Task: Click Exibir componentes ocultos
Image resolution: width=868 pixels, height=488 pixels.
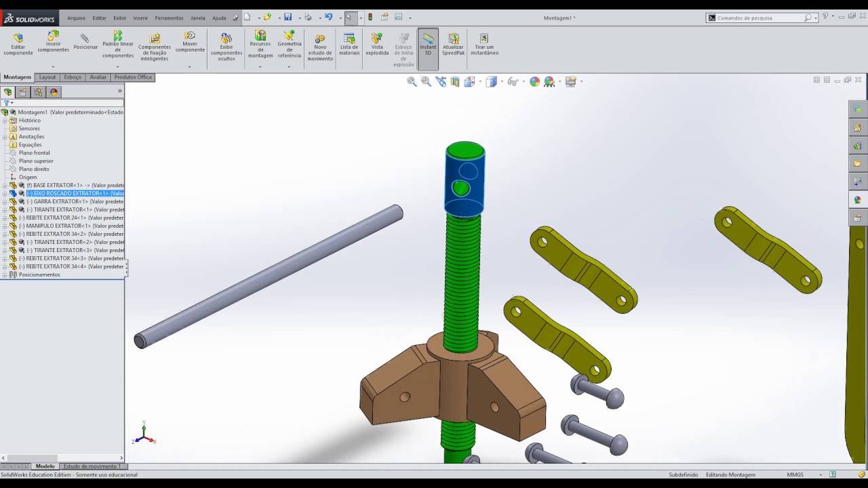Action: click(226, 47)
